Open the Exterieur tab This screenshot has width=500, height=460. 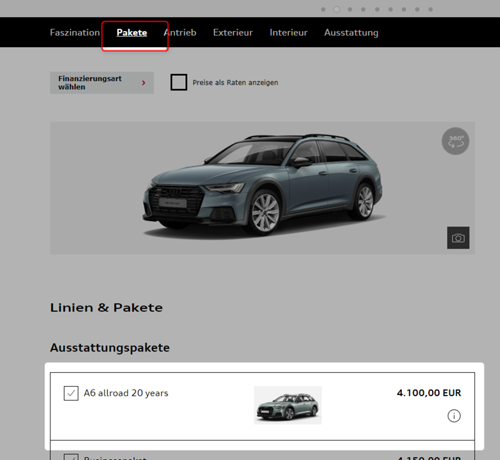click(x=233, y=32)
